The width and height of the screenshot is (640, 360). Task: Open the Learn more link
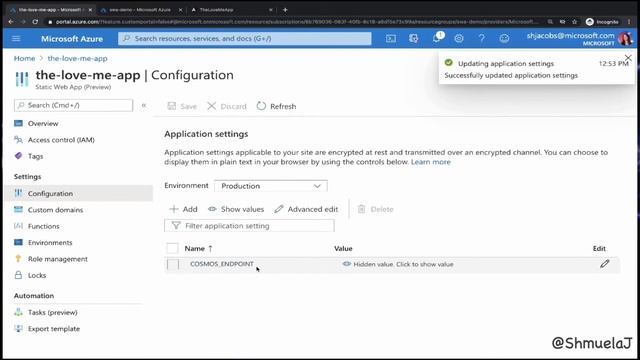coord(431,162)
